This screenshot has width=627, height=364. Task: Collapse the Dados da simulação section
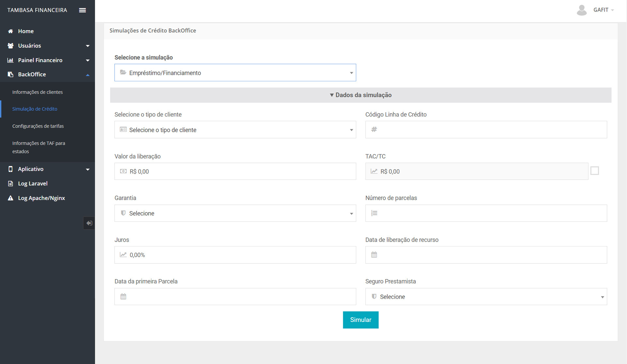(x=361, y=95)
